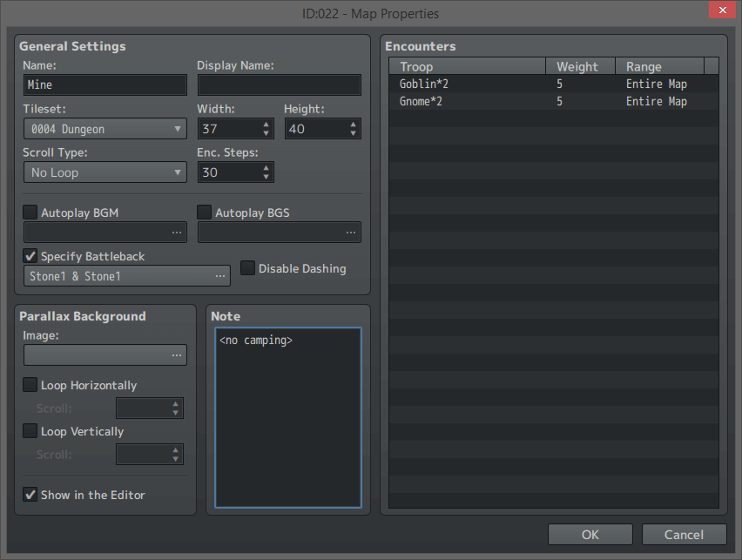Uncheck Show in the Editor
Viewport: 742px width, 560px height.
(30, 495)
